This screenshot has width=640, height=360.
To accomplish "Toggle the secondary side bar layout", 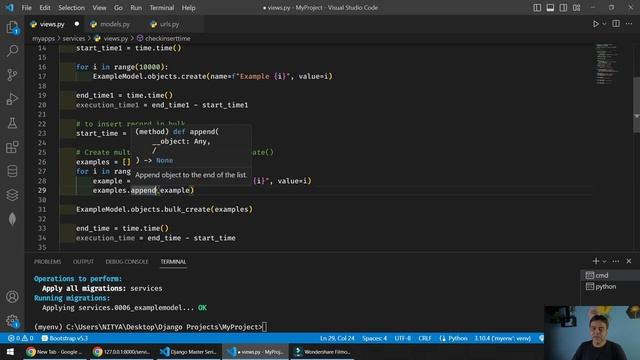I will [563, 8].
